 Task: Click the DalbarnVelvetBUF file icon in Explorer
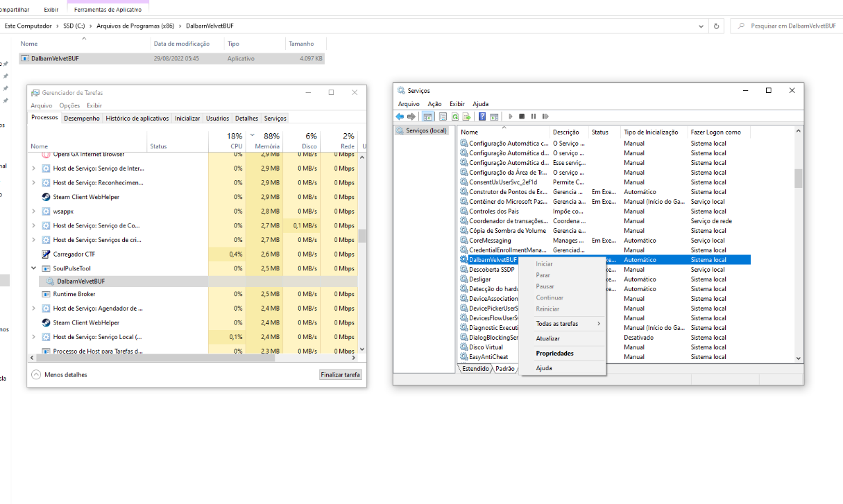(25, 59)
